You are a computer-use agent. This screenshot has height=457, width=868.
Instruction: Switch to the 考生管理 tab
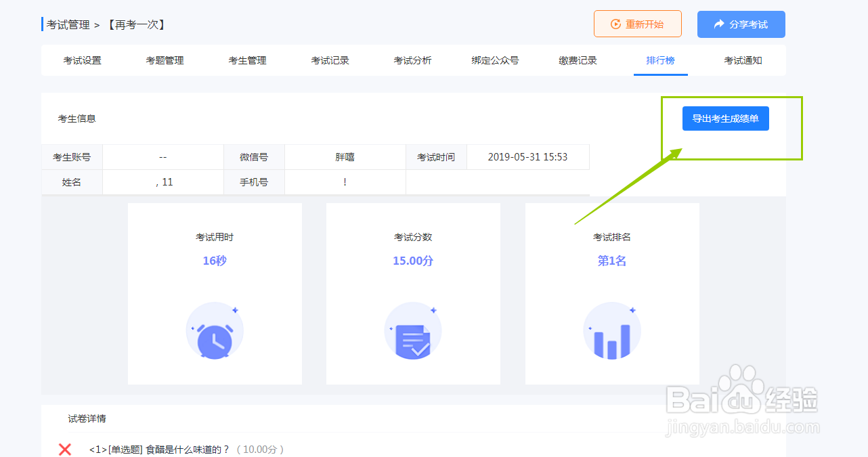pos(247,60)
